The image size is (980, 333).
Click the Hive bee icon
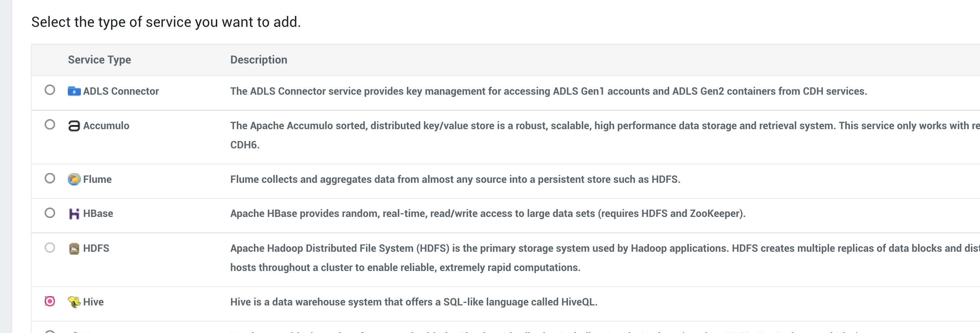pyautogui.click(x=74, y=302)
